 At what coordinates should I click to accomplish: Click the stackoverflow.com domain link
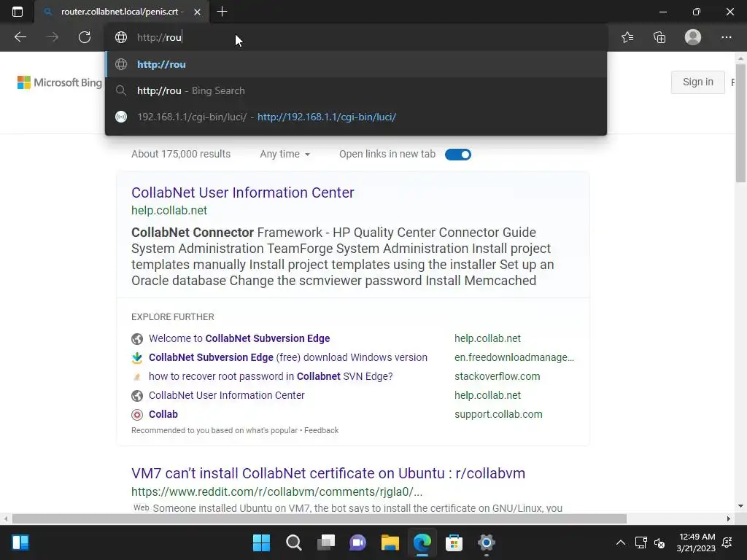[x=497, y=377]
